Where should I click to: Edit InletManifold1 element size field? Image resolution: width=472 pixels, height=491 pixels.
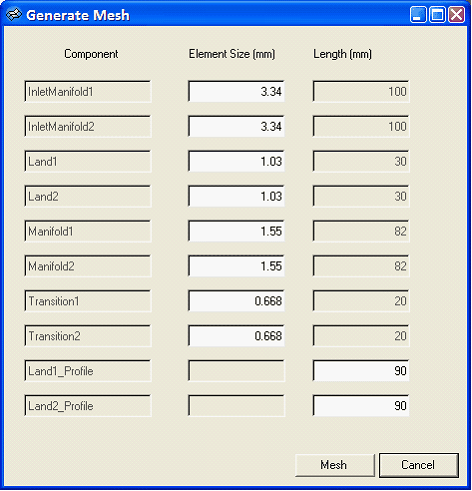(x=236, y=91)
